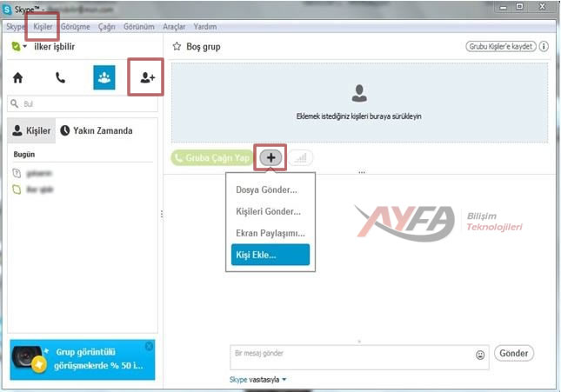Select Kişi Ekle from the popup menu

(x=269, y=255)
